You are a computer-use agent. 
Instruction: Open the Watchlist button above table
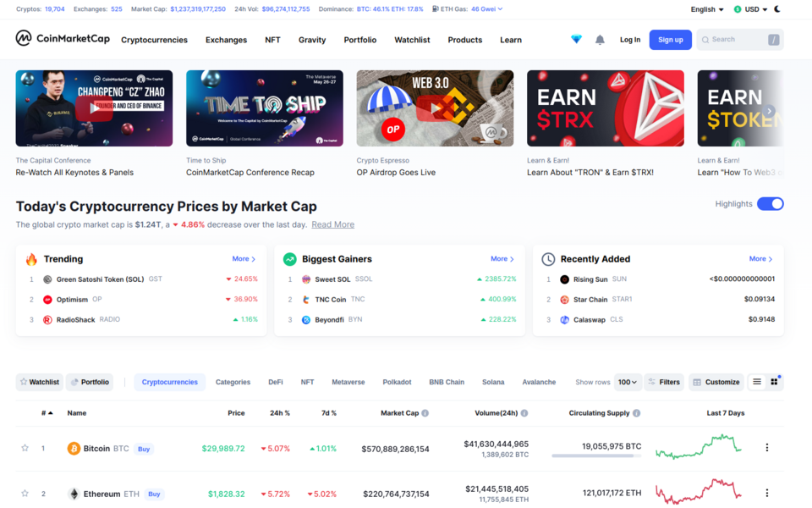point(40,382)
